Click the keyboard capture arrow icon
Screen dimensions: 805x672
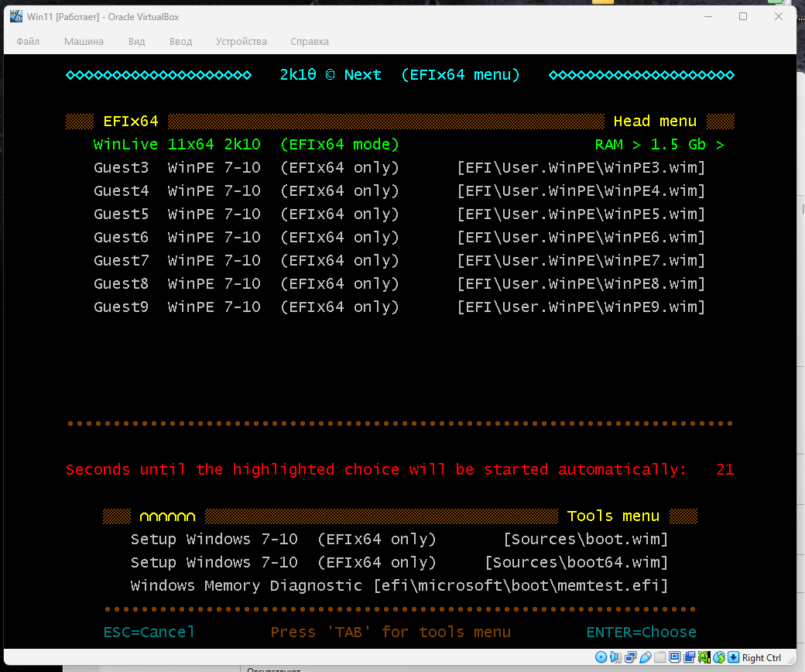[x=733, y=657]
